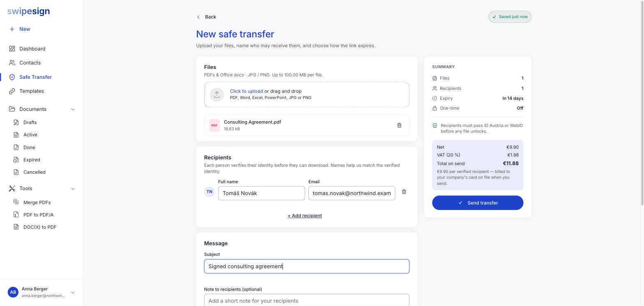Open the Anna Berger account menu chevron
The image size is (644, 306).
click(x=72, y=292)
